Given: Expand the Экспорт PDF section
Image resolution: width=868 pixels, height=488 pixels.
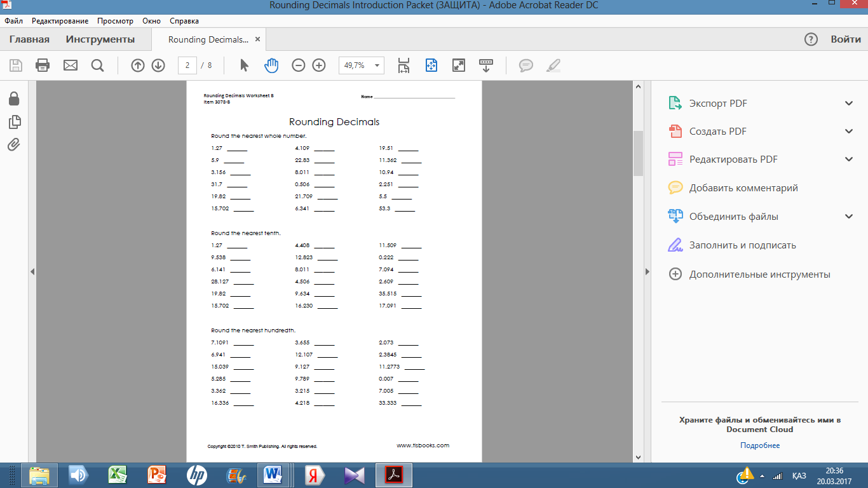Looking at the screenshot, I should point(849,104).
